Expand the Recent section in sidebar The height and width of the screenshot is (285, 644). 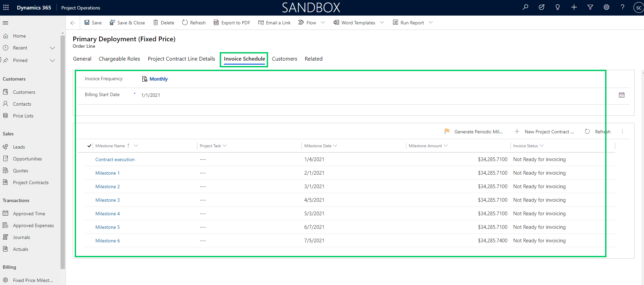point(52,48)
